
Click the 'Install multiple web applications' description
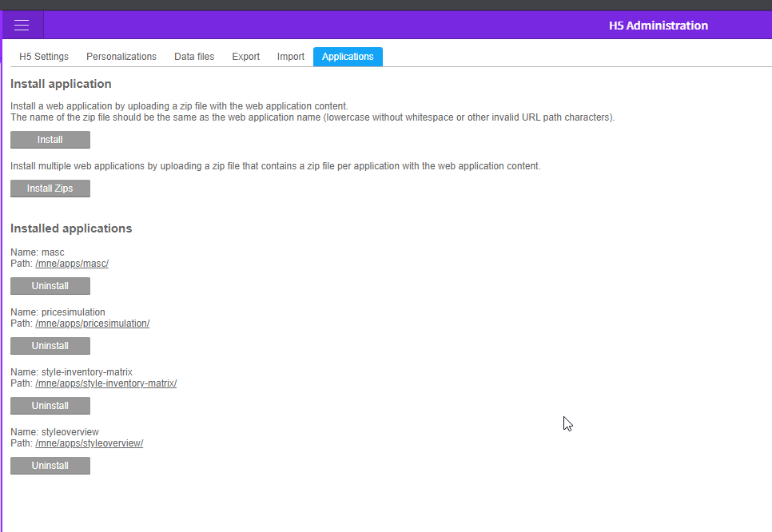275,166
